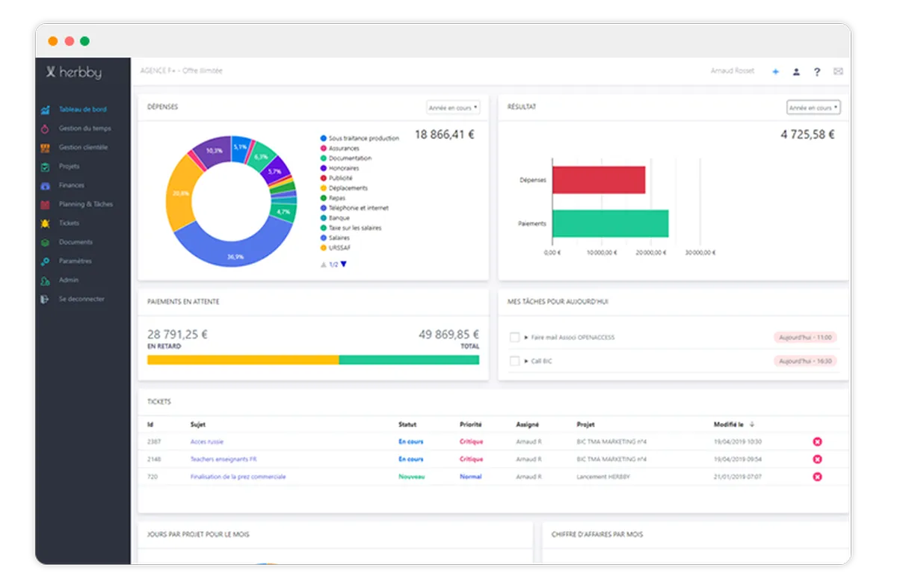This screenshot has height=588, width=897.
Task: Open the envelope messages icon
Action: click(x=838, y=72)
